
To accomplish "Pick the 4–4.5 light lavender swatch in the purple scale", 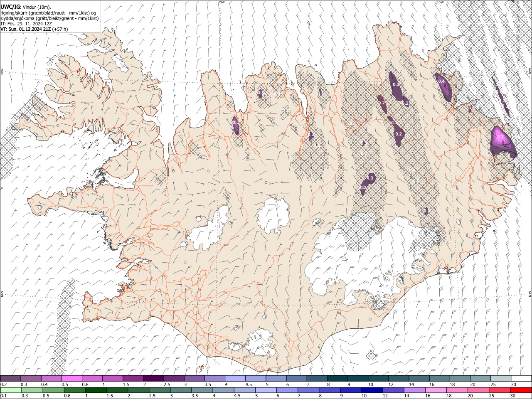I will [235, 378].
